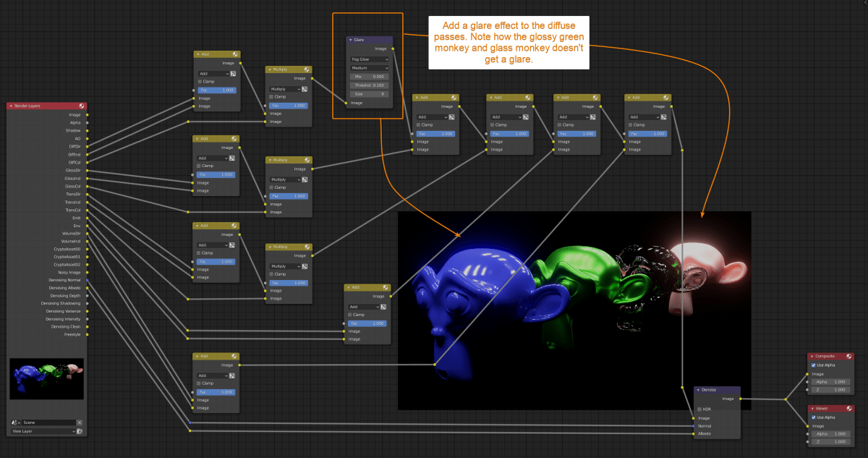Click the Composite node preview sphere icon
Image resolution: width=868 pixels, height=458 pixels.
850,356
